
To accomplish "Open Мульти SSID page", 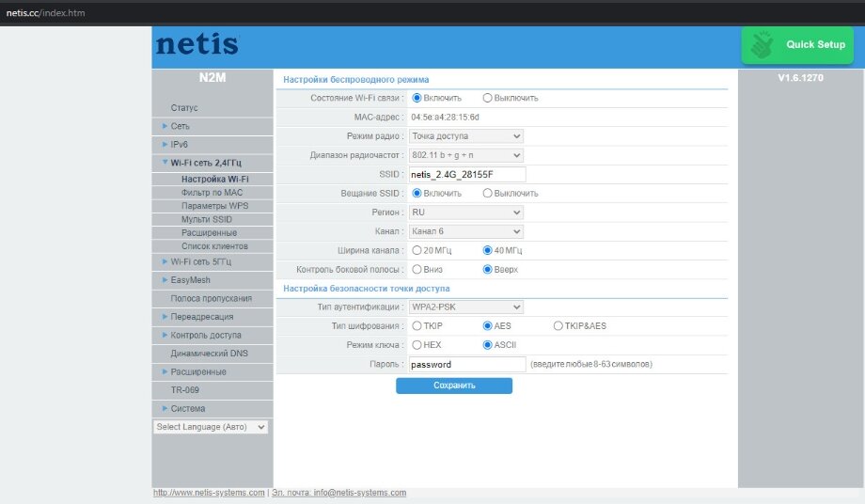I will 212,219.
